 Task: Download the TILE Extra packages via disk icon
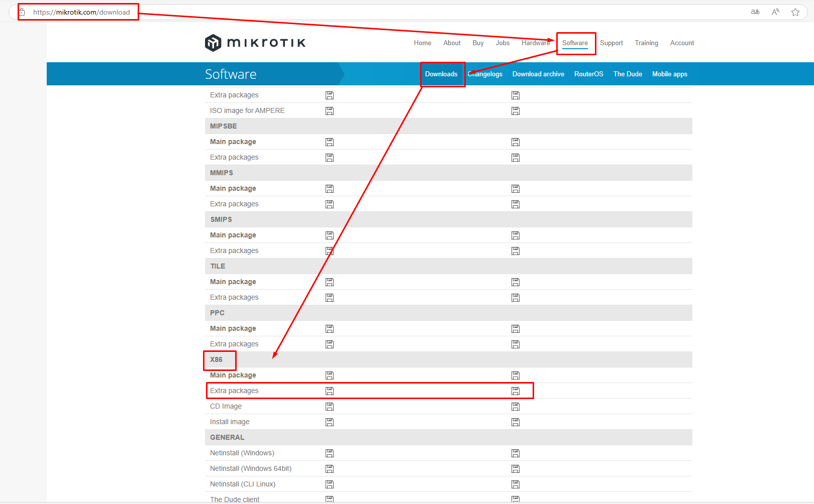pos(330,297)
